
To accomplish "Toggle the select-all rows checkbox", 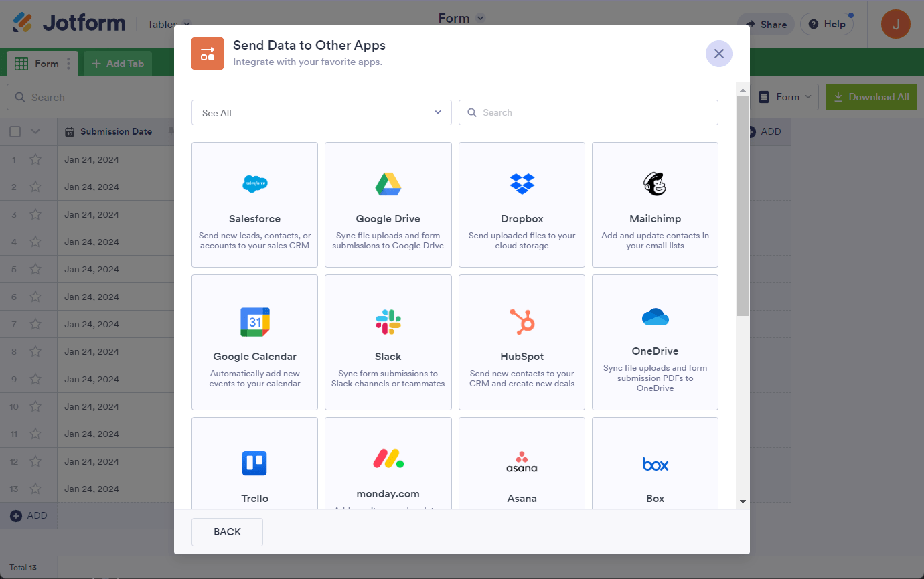I will (15, 131).
